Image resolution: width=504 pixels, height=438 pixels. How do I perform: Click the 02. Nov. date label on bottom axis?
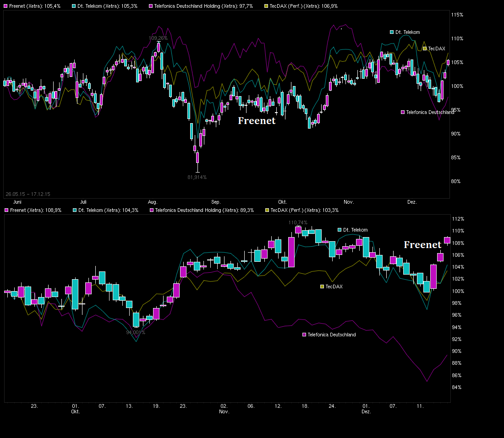[x=224, y=409]
